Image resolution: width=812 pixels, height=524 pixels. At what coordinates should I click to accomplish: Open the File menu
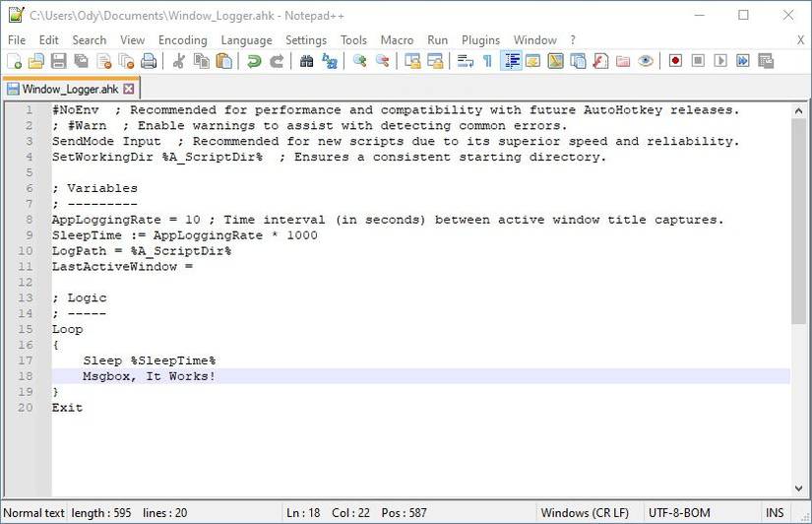pos(17,40)
